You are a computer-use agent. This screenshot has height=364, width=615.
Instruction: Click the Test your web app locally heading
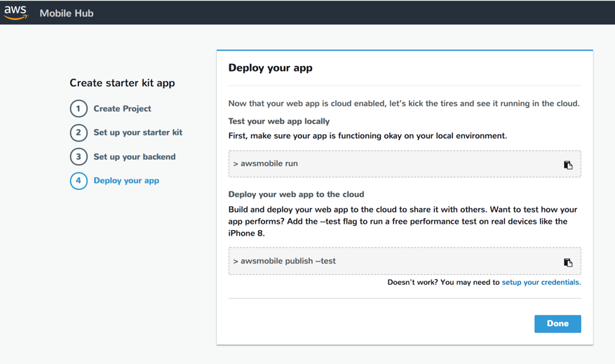(x=279, y=121)
